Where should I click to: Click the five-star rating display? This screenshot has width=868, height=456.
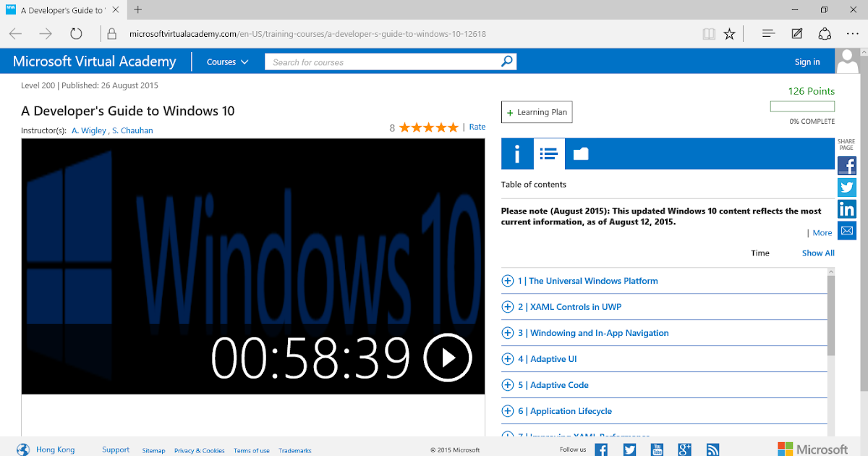click(429, 127)
